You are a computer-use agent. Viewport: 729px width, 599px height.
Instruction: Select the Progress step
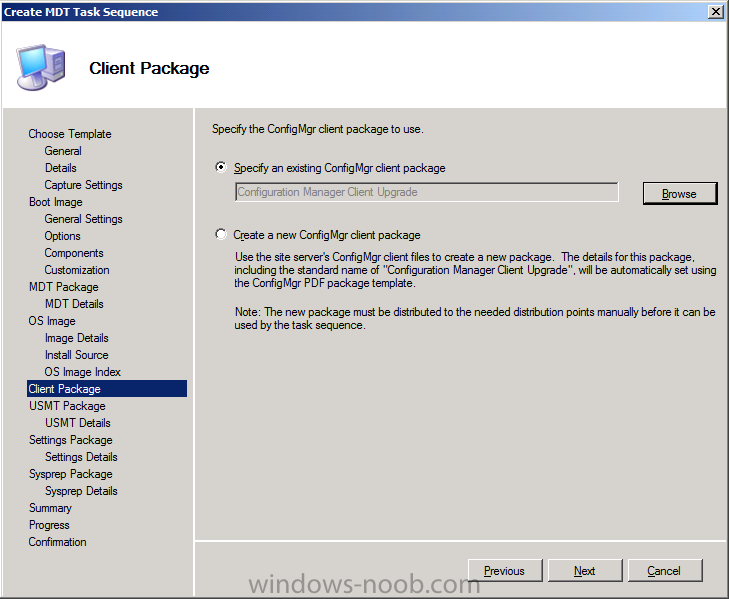[x=49, y=525]
